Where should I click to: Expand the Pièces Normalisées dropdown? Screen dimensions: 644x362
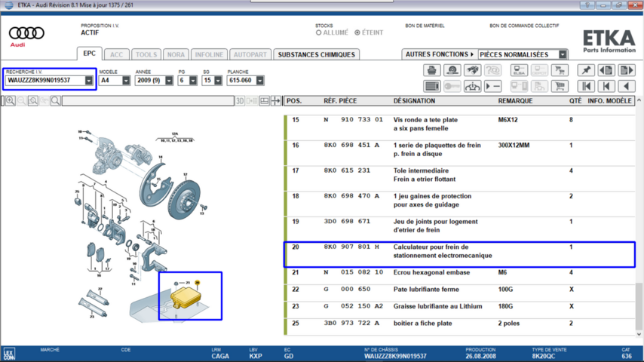563,54
